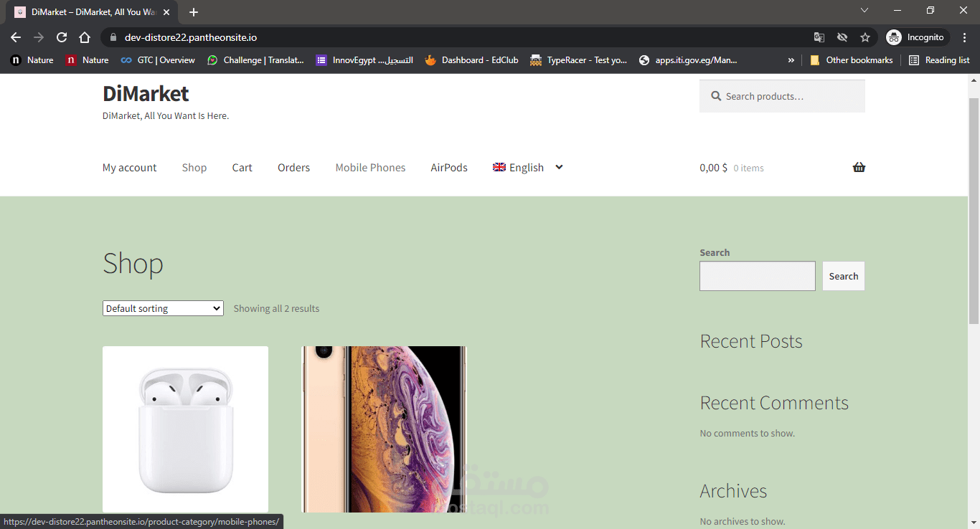Click the 'Showing all 2 results' text

click(276, 309)
